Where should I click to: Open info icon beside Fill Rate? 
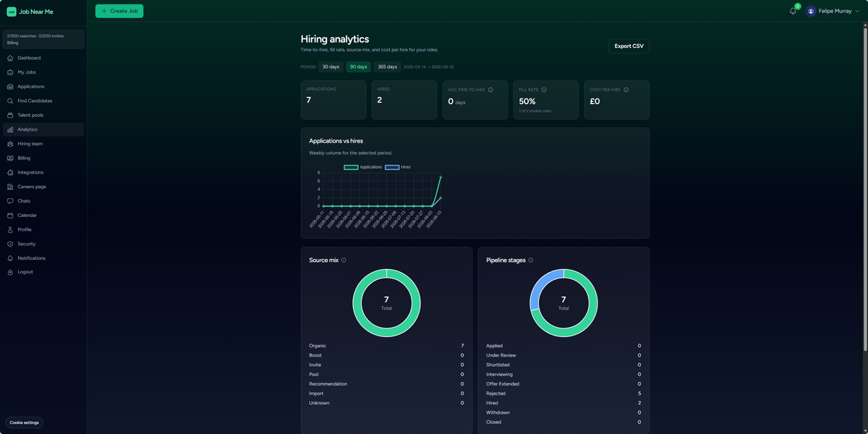(x=544, y=90)
